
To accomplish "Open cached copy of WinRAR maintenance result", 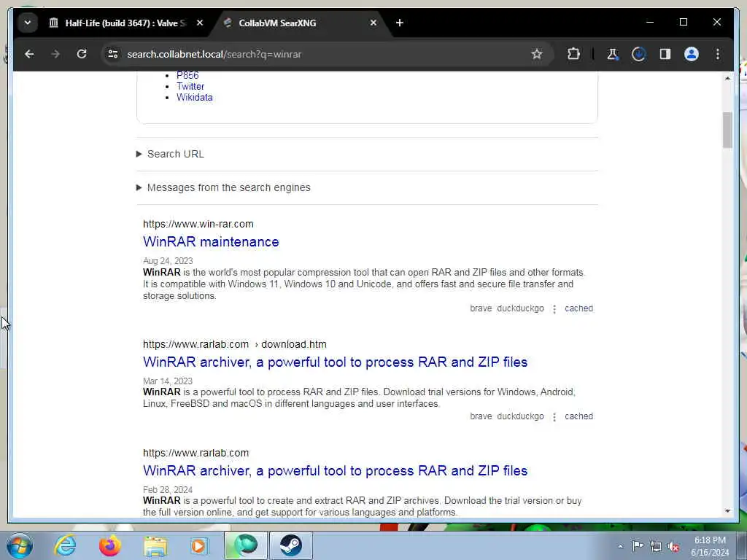I will 578,308.
